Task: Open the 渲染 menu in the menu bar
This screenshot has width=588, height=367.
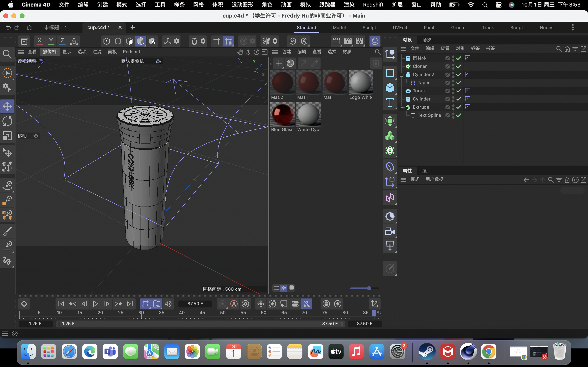Action: [349, 5]
